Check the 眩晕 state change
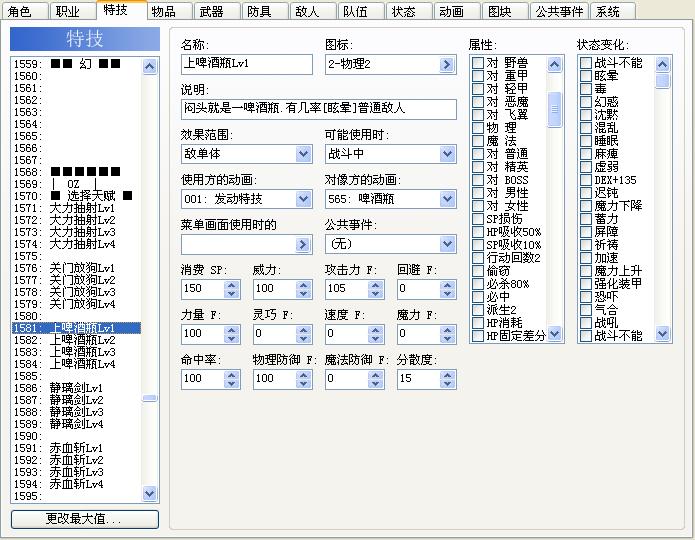This screenshot has width=695, height=540. click(x=586, y=76)
